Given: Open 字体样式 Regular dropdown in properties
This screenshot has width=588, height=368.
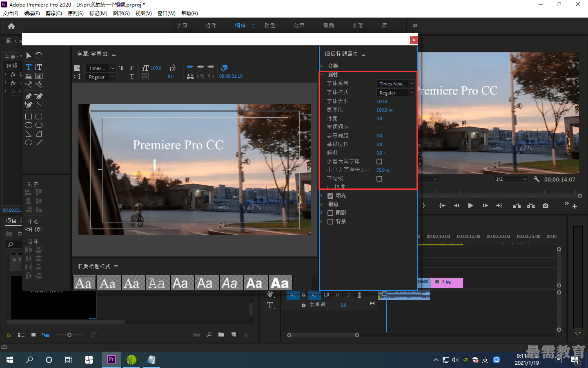Looking at the screenshot, I should (395, 93).
